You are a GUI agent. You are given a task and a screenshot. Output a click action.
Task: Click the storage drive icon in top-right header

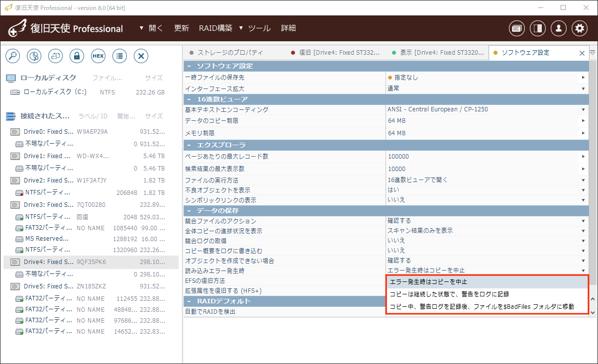pyautogui.click(x=517, y=28)
